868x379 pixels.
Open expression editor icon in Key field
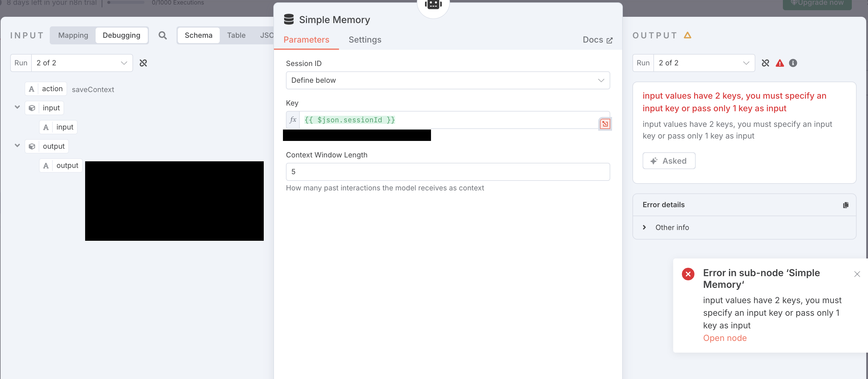(x=605, y=124)
